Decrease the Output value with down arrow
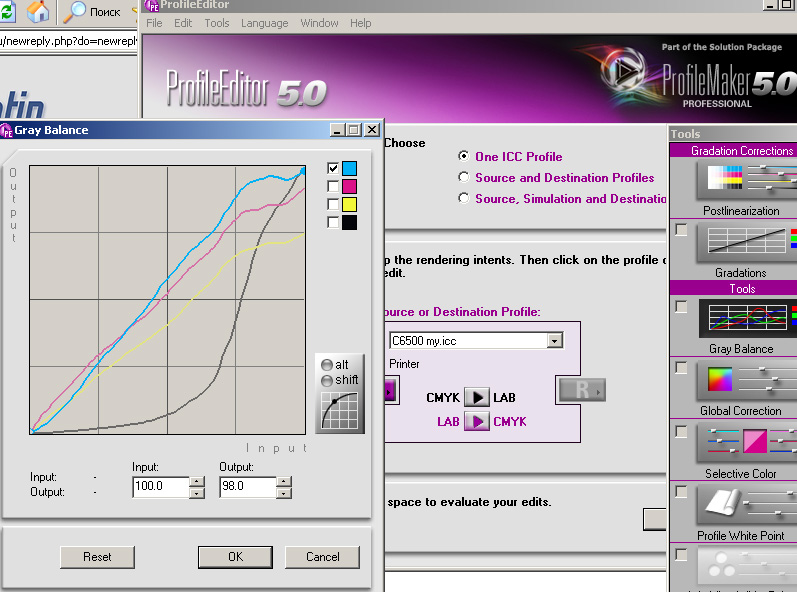 pos(285,493)
